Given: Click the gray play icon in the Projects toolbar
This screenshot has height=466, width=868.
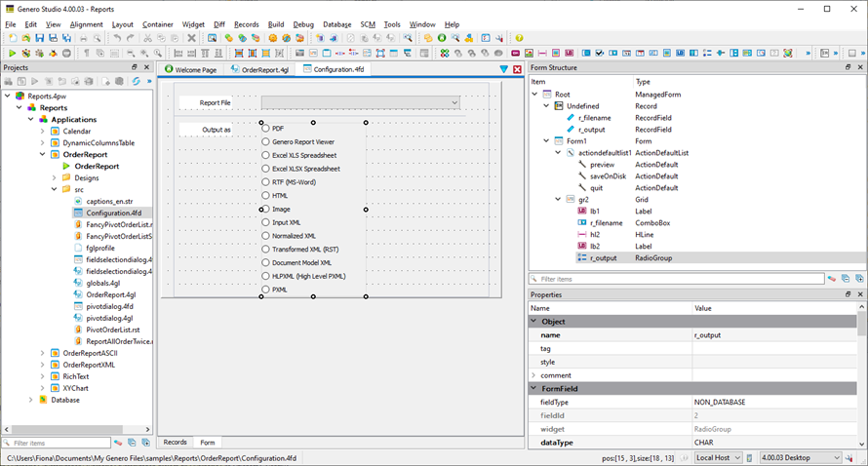Looking at the screenshot, I should coord(35,81).
